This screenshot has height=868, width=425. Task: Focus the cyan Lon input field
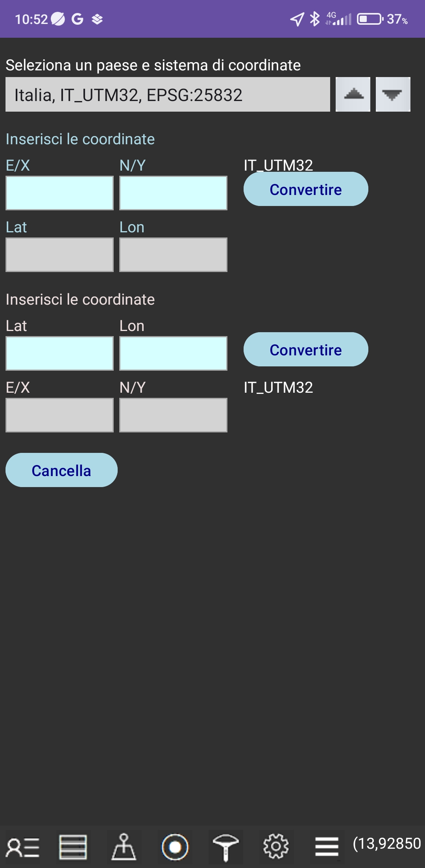[173, 353]
